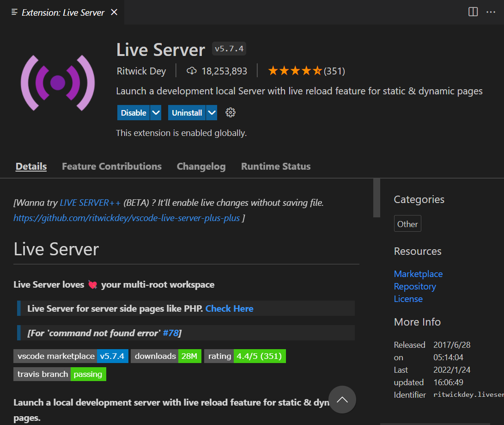
Task: Click the Check Here link for PHP
Action: tap(229, 308)
